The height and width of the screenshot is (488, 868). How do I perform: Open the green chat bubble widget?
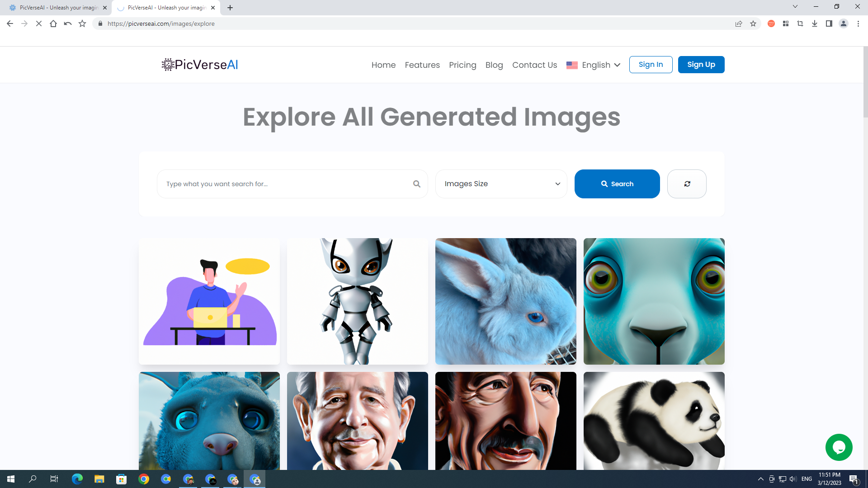click(x=839, y=447)
